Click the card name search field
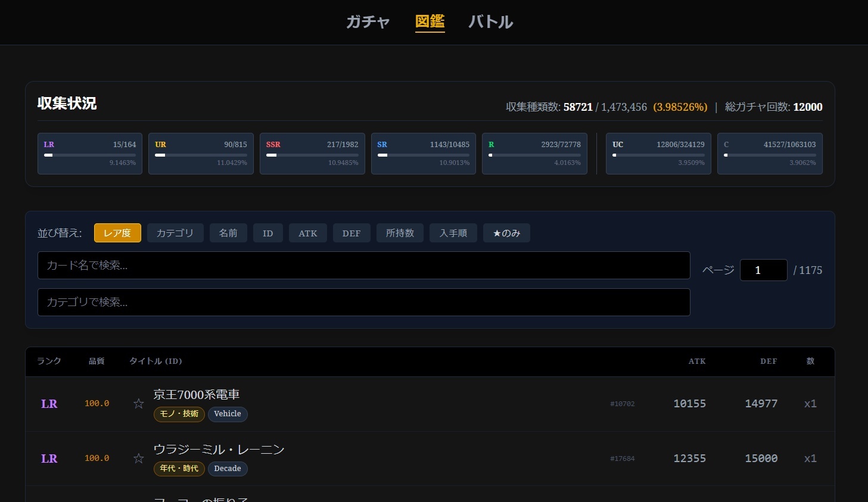Screen dimensions: 868x502 click(363, 266)
